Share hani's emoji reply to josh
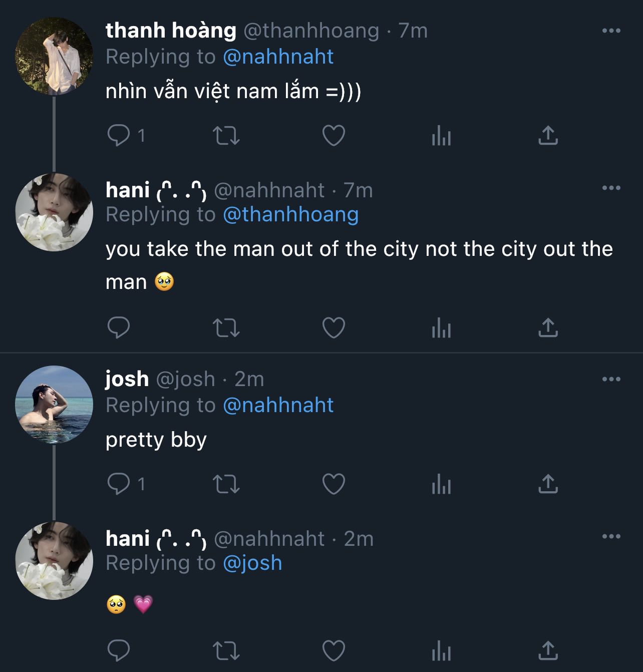The image size is (643, 672). coord(548,650)
